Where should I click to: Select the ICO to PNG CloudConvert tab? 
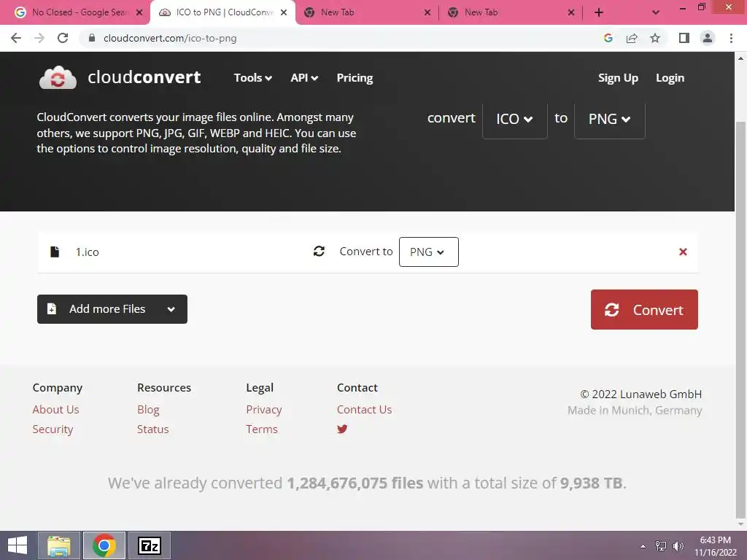[x=223, y=12]
